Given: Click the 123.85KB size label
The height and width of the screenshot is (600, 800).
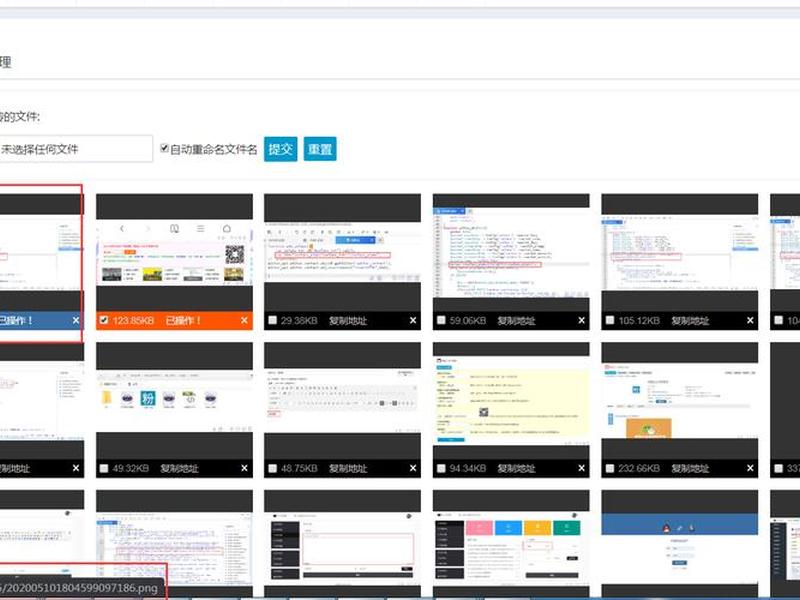Looking at the screenshot, I should click(x=133, y=321).
